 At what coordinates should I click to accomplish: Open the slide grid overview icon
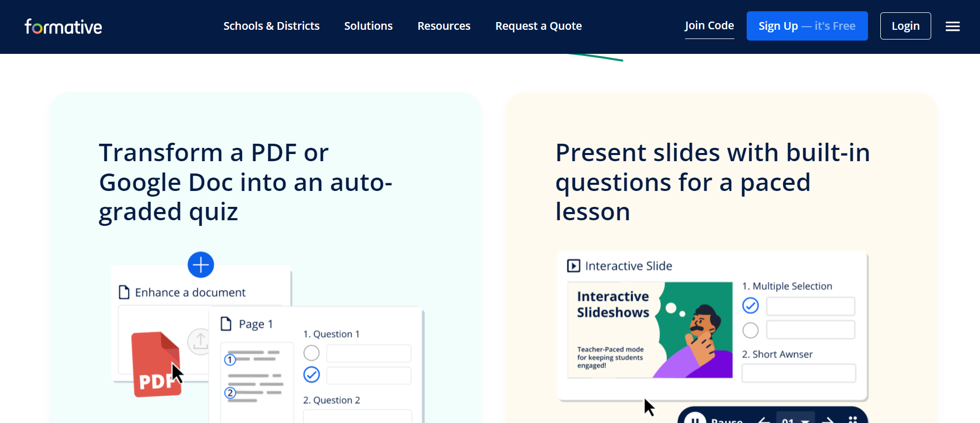pos(853,420)
